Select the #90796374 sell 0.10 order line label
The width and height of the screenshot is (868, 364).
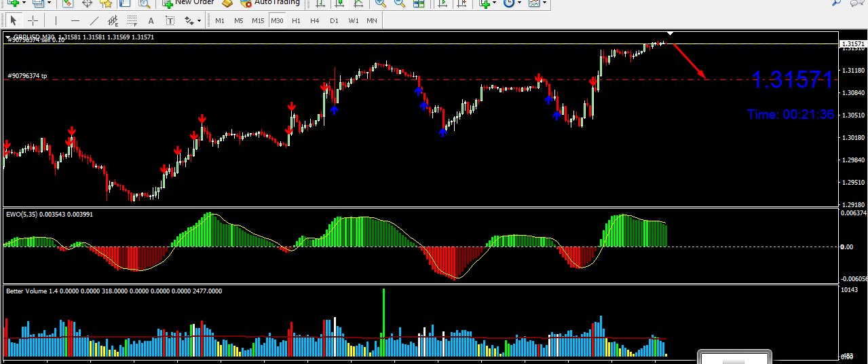[x=36, y=41]
